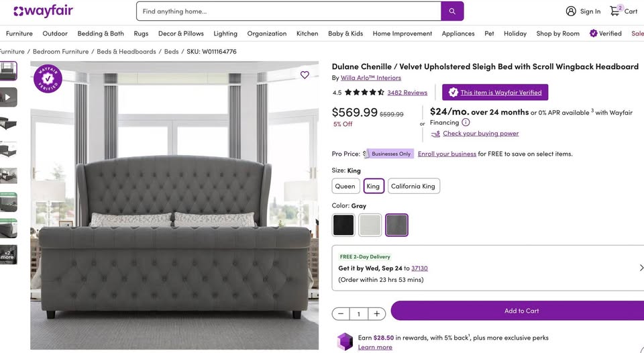Save bed to favorites with heart icon
This screenshot has width=644, height=353.
click(305, 75)
